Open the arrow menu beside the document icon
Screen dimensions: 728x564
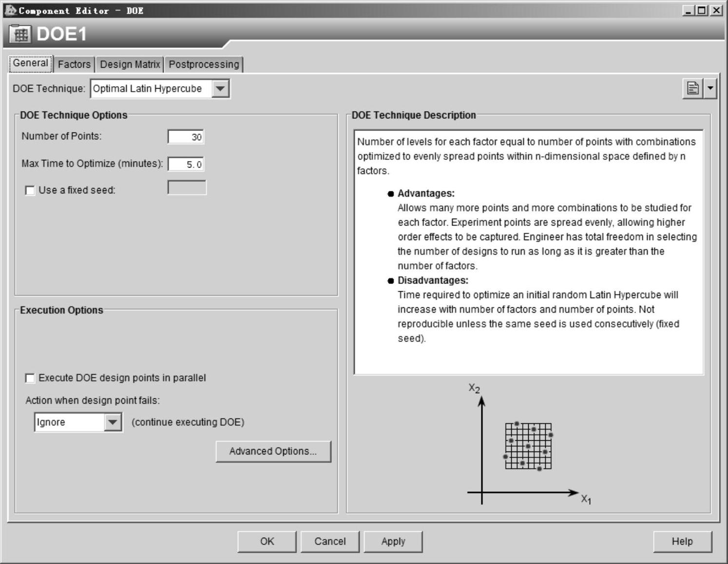(710, 88)
